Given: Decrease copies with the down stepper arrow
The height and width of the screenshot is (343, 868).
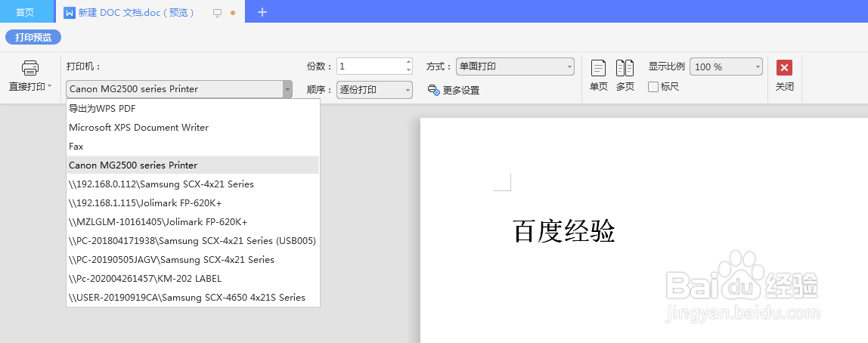Looking at the screenshot, I should (x=408, y=70).
